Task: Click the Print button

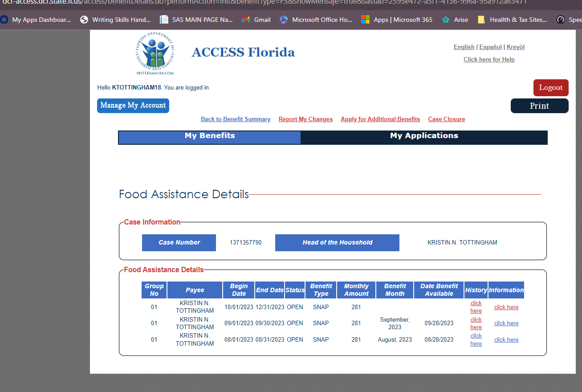Action: 539,106
